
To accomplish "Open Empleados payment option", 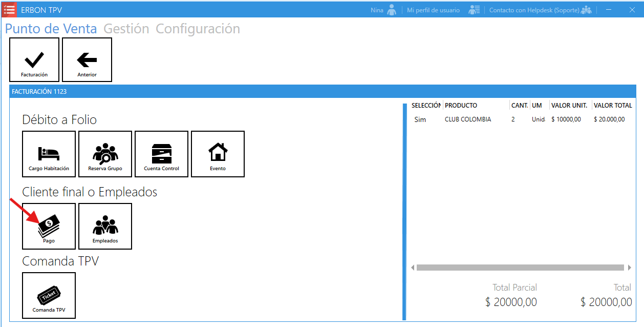I will (105, 226).
